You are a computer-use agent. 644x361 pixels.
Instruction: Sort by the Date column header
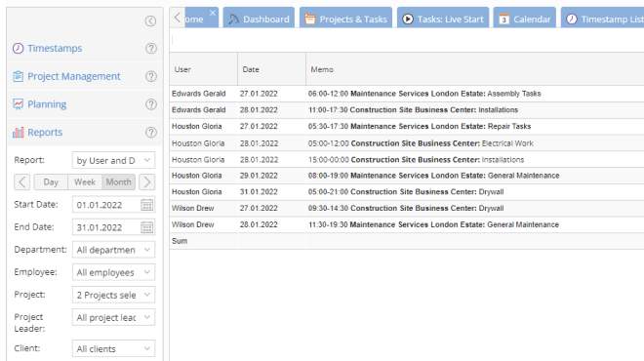272,69
